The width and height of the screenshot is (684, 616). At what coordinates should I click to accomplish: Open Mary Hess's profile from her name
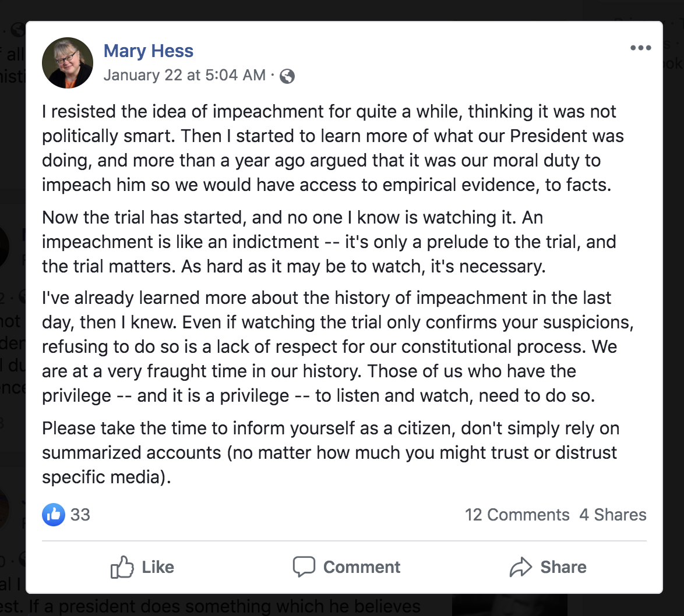point(148,51)
